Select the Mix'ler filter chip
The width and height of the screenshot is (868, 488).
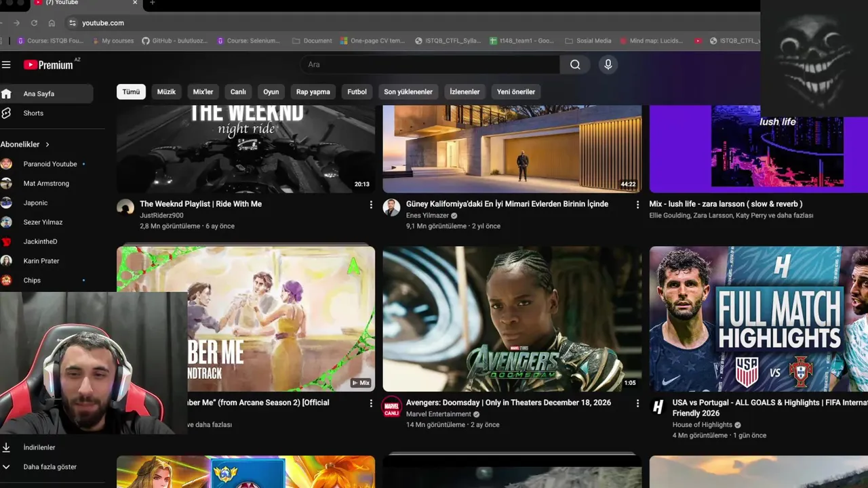[x=203, y=91]
